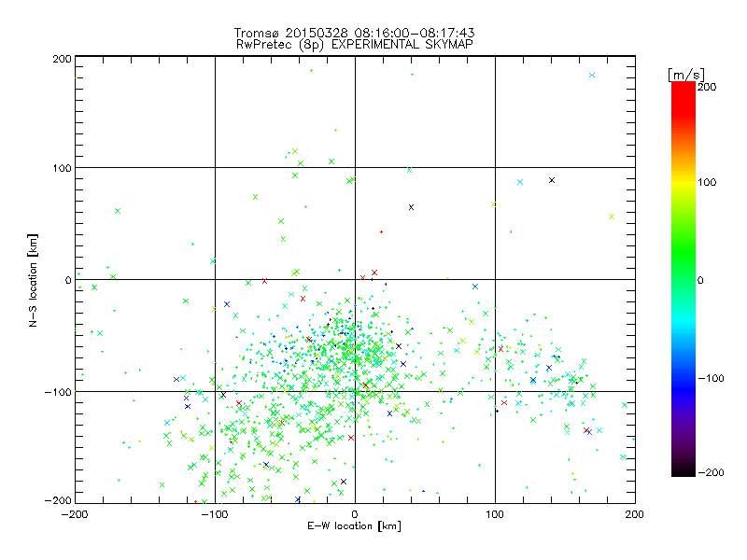Screen dimensions: 747x560
Task: Click the E-W axis tick label '200'
Action: coord(635,514)
